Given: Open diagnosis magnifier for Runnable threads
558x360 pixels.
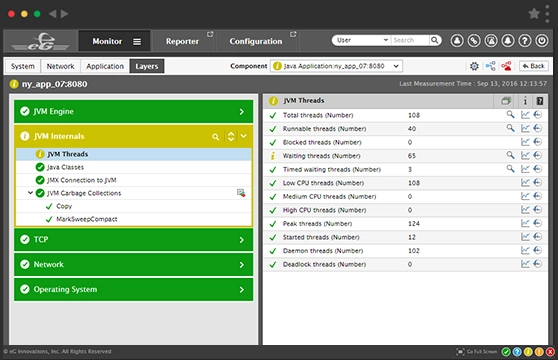Looking at the screenshot, I should (510, 128).
